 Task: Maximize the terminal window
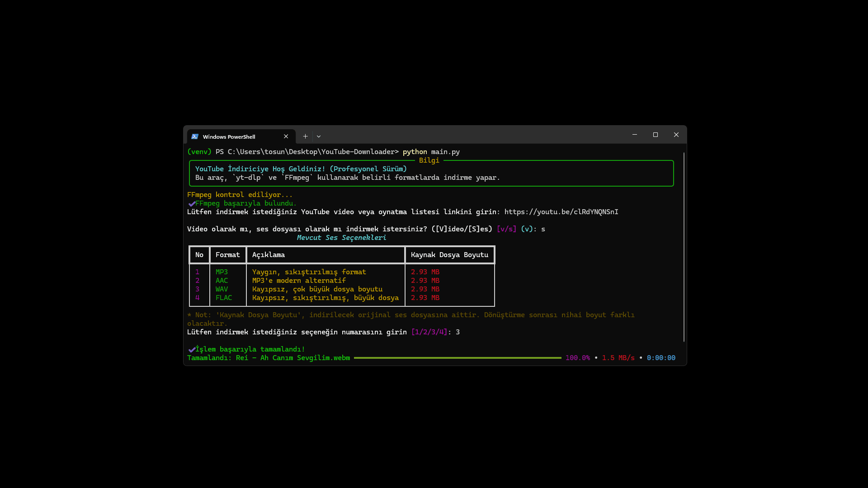(656, 135)
